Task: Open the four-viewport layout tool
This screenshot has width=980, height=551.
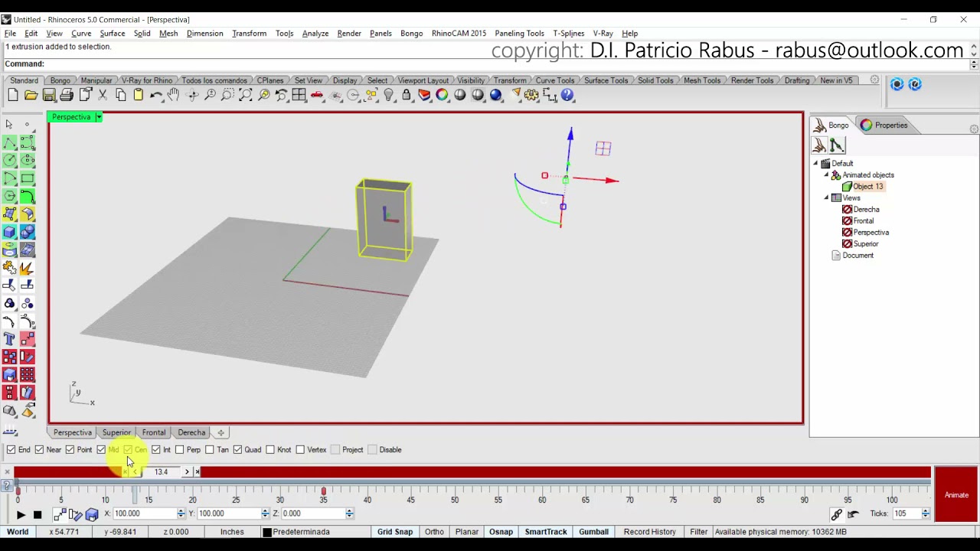Action: coord(299,95)
